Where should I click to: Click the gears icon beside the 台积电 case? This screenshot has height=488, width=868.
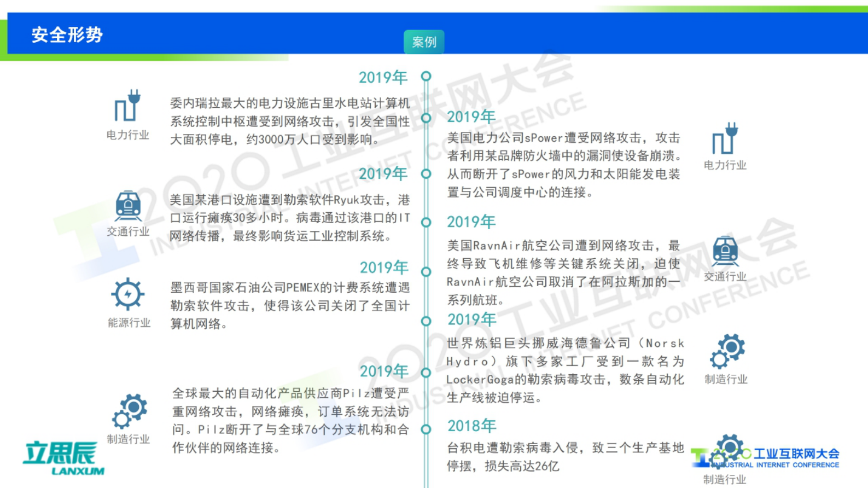(x=727, y=451)
